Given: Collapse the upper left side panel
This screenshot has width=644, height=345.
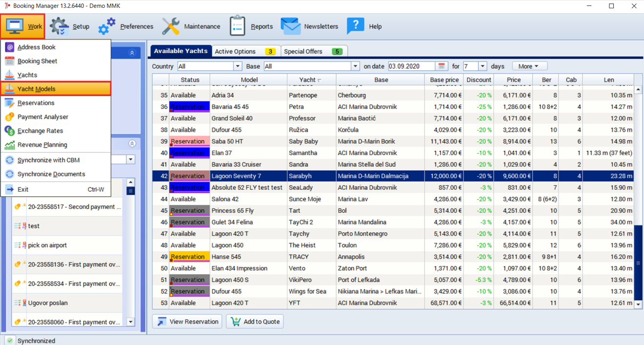Looking at the screenshot, I should tap(132, 53).
